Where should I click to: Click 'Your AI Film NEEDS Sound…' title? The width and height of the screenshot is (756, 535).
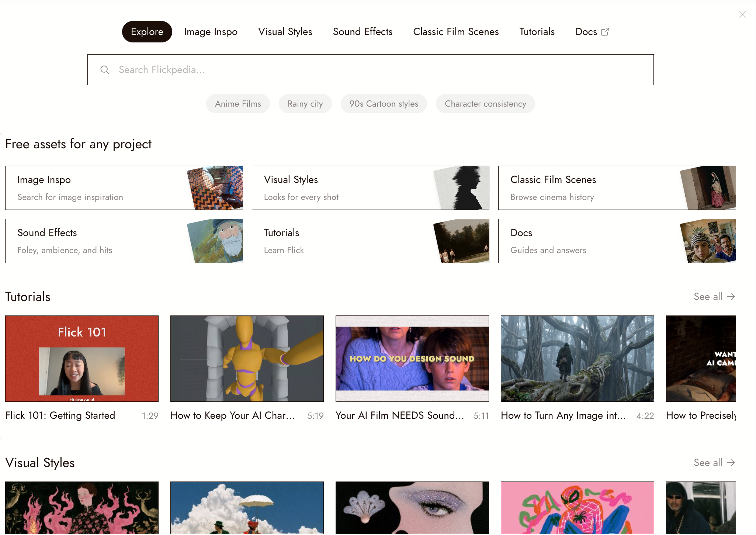point(400,415)
